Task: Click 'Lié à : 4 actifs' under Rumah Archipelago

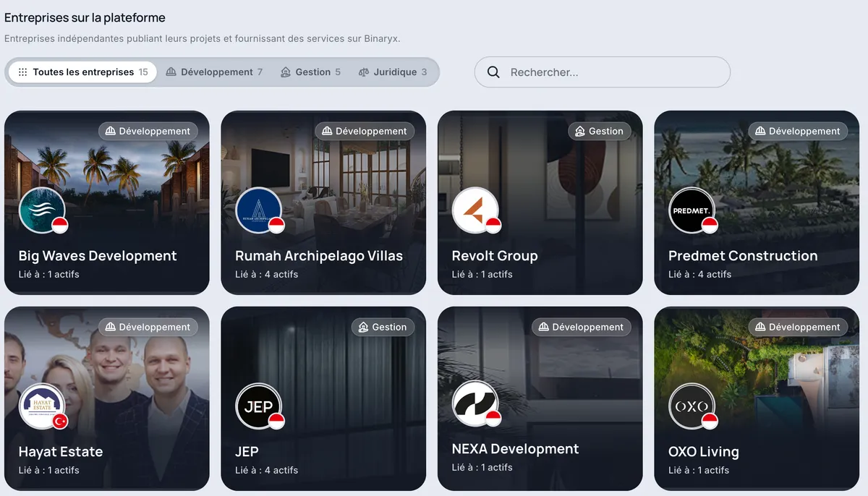Action: (266, 275)
